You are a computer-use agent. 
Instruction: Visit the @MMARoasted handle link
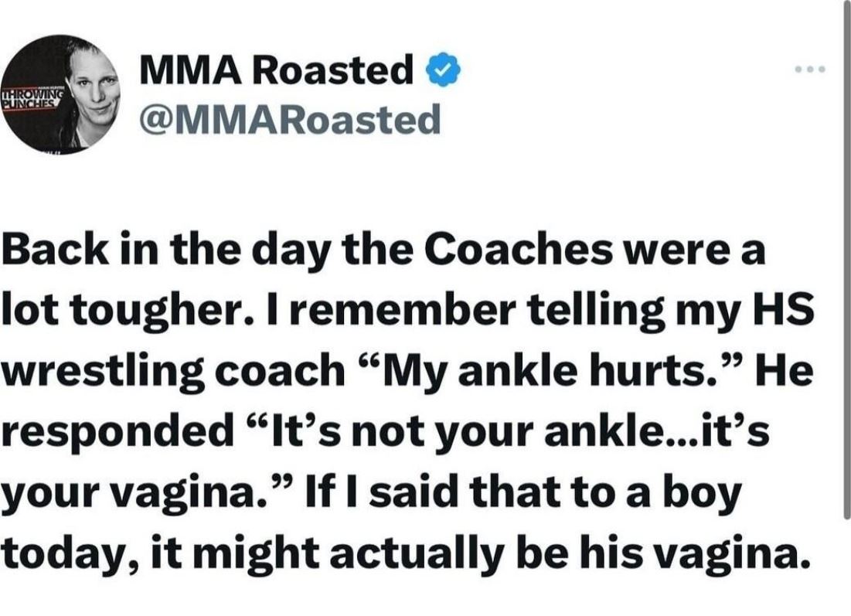pyautogui.click(x=289, y=121)
